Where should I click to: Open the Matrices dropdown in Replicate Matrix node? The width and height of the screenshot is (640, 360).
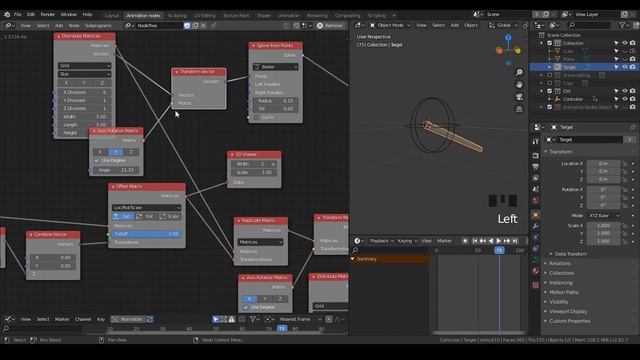click(x=260, y=242)
